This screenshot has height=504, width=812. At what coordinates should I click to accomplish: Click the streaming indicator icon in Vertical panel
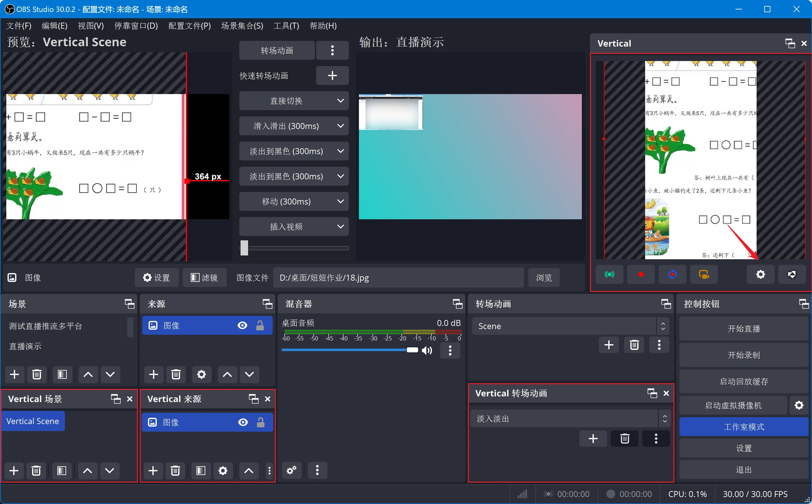(610, 274)
